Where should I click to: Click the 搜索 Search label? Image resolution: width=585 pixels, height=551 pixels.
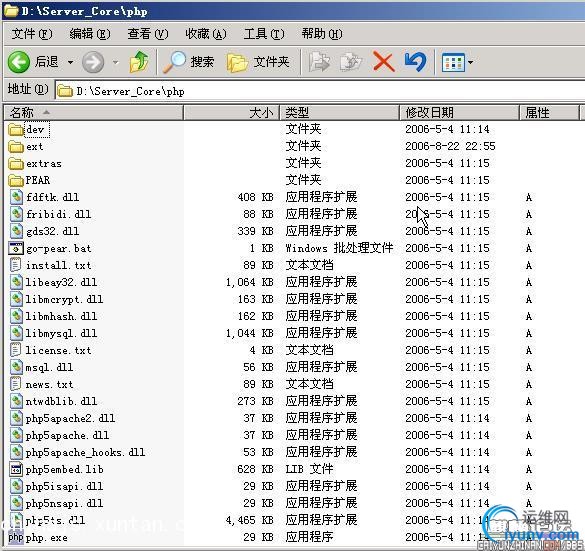click(x=203, y=62)
